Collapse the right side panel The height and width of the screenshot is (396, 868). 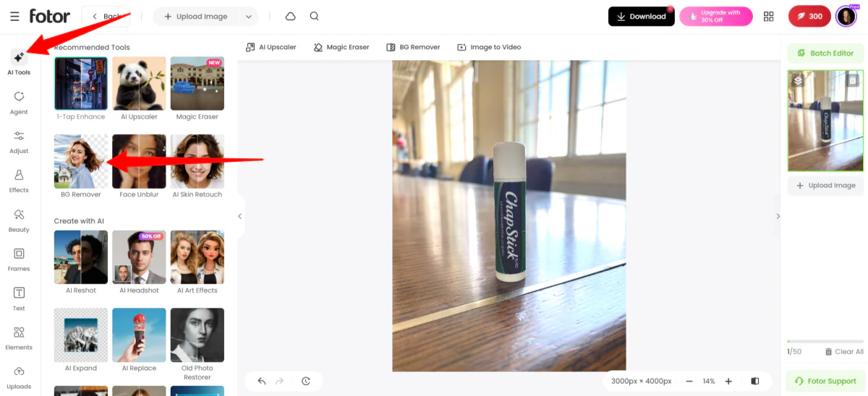coord(778,216)
